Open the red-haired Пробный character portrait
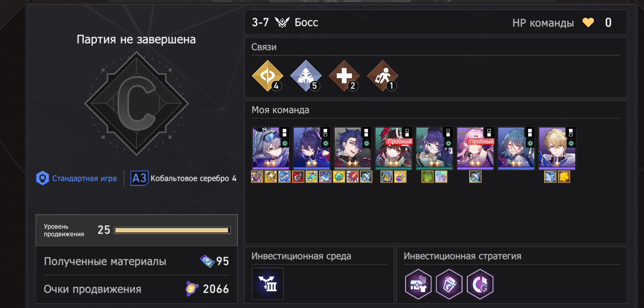 tap(394, 148)
